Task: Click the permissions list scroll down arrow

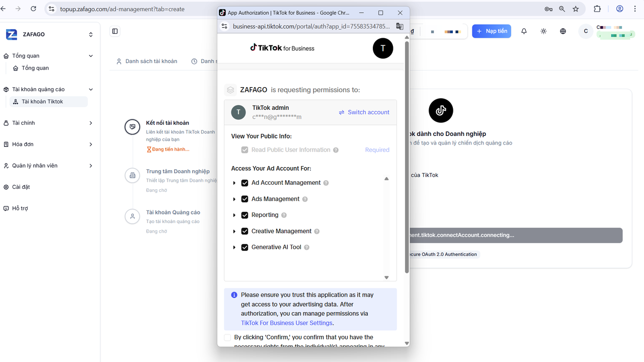Action: point(386,277)
